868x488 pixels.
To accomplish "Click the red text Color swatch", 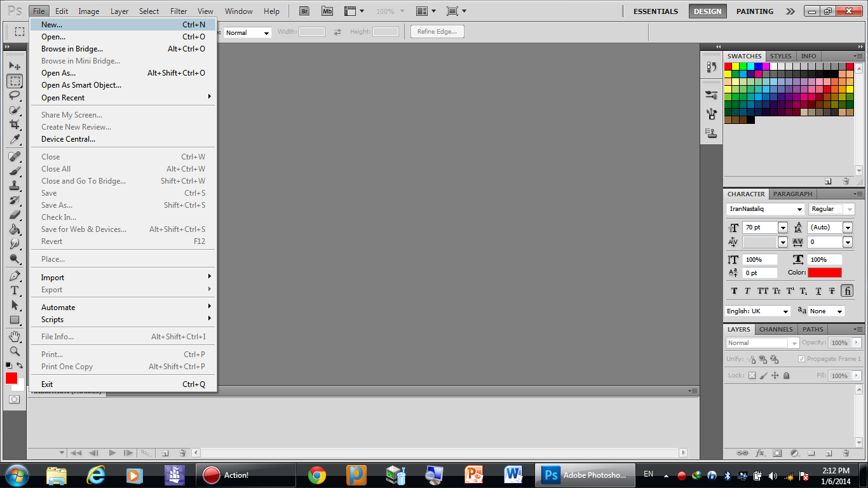I will point(824,273).
